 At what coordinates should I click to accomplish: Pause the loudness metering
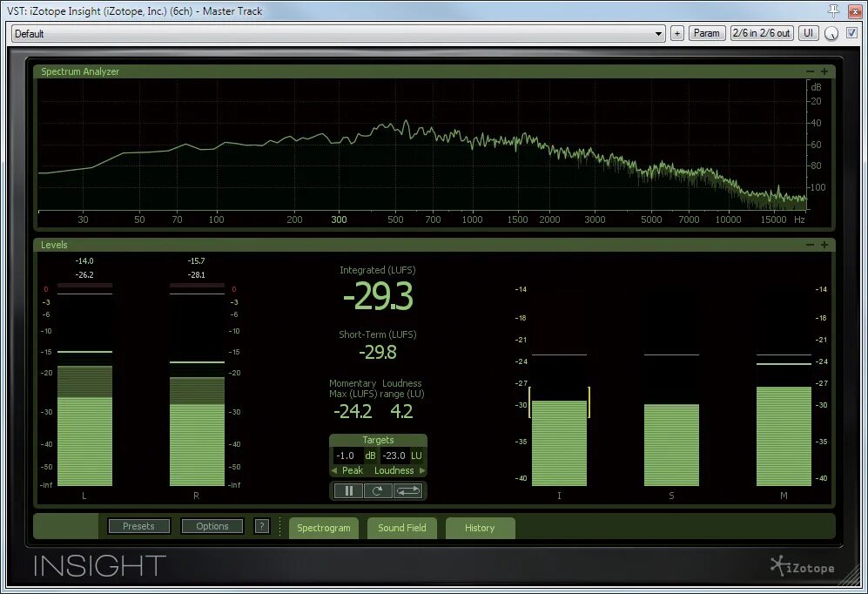(349, 490)
